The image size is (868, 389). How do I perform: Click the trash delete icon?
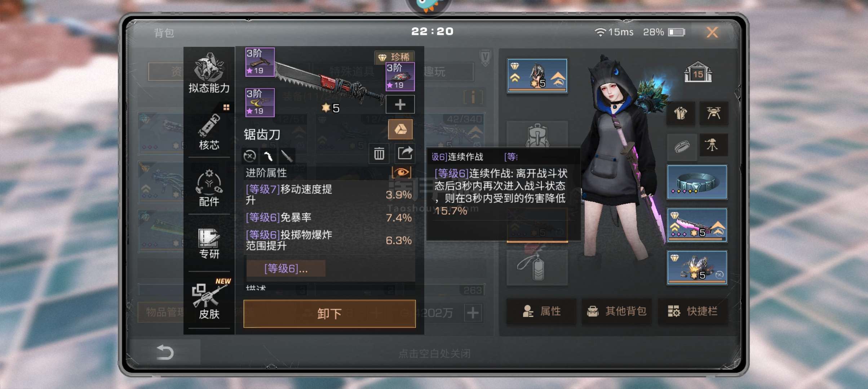pyautogui.click(x=379, y=154)
